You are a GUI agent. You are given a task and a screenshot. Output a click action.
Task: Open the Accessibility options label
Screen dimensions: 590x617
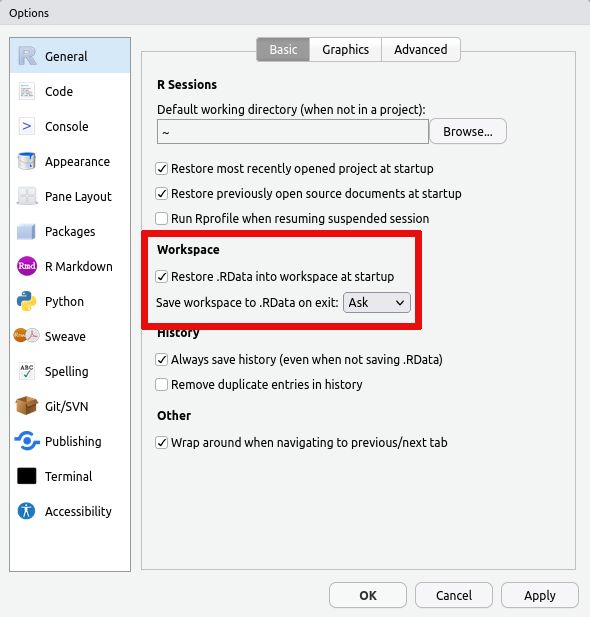78,512
